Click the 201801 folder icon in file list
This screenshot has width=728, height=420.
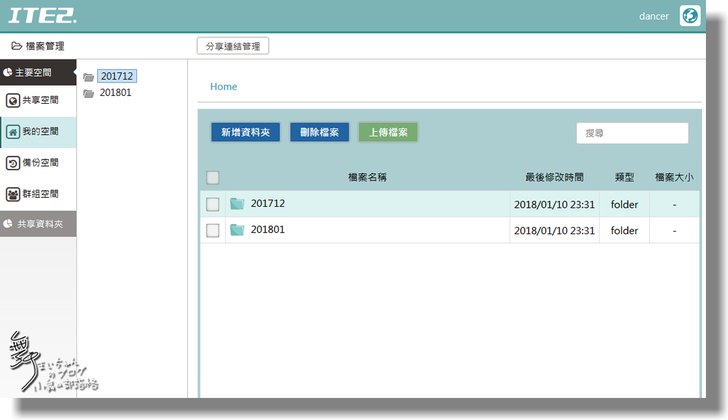237,230
